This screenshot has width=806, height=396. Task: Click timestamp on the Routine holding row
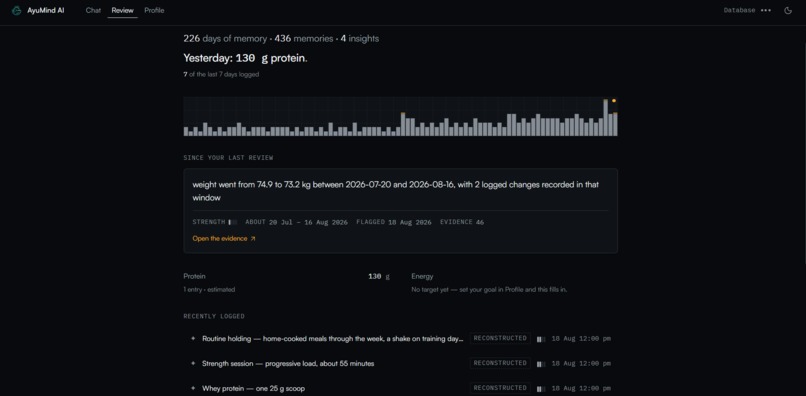581,339
